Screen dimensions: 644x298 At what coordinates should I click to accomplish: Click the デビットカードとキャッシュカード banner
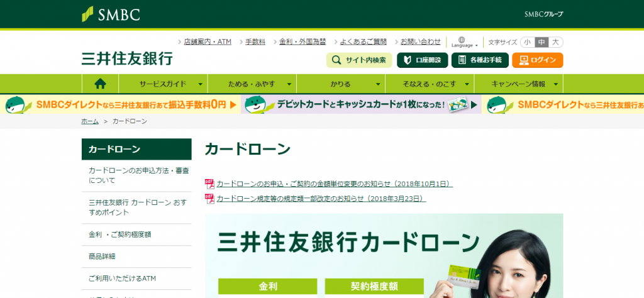361,104
